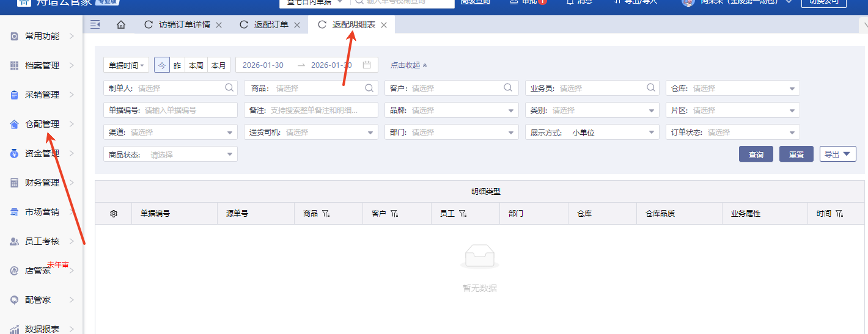
Task: Click the 查询 button
Action: 756,154
